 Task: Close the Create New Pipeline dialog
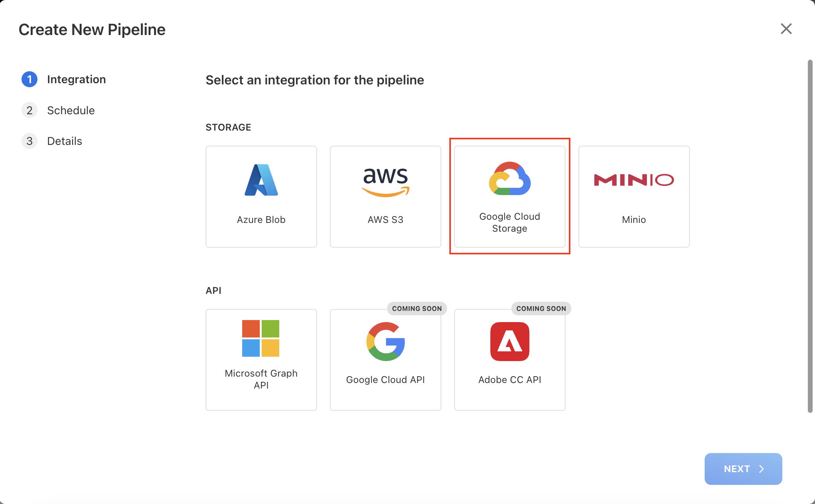[x=786, y=29]
